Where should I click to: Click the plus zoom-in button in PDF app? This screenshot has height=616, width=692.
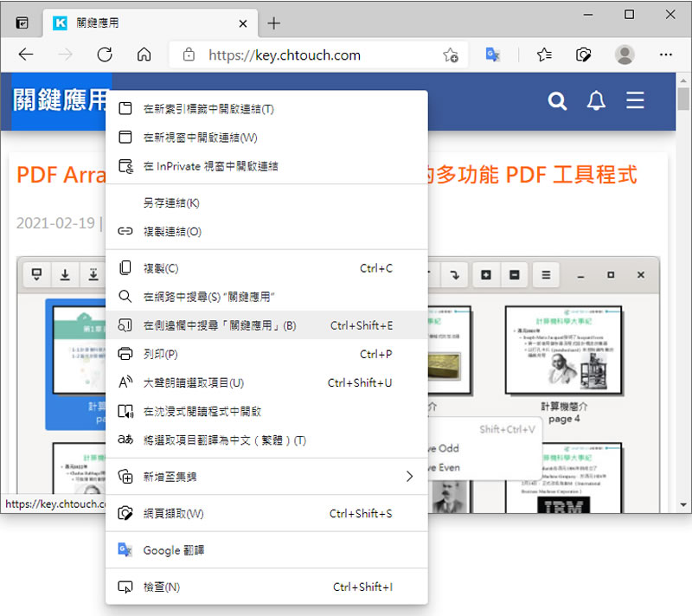[x=486, y=275]
